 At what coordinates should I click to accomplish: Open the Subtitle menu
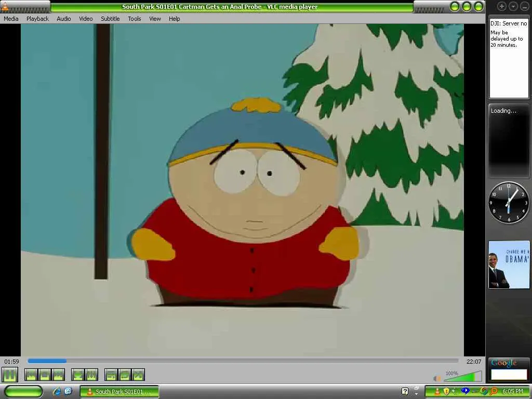pos(110,19)
